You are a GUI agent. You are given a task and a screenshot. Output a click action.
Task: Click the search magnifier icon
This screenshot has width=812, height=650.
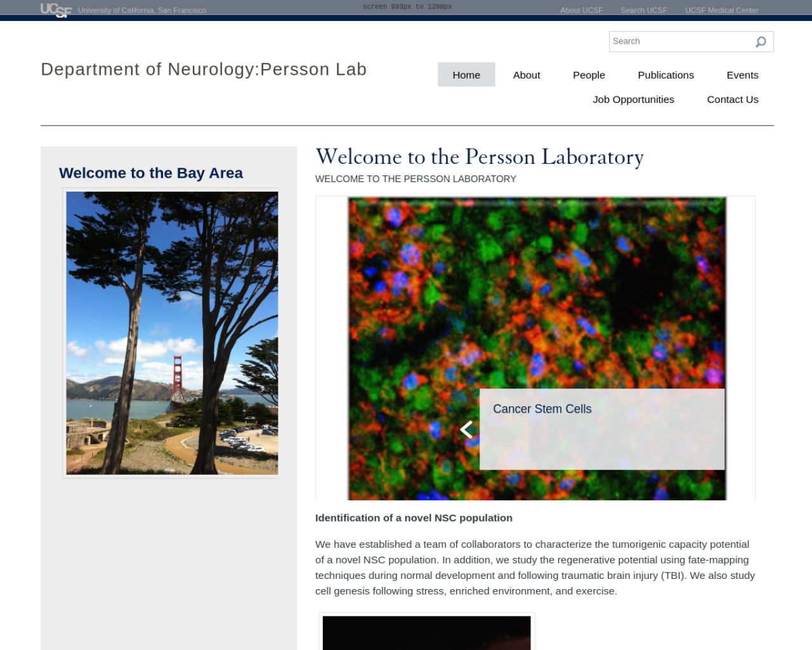761,42
